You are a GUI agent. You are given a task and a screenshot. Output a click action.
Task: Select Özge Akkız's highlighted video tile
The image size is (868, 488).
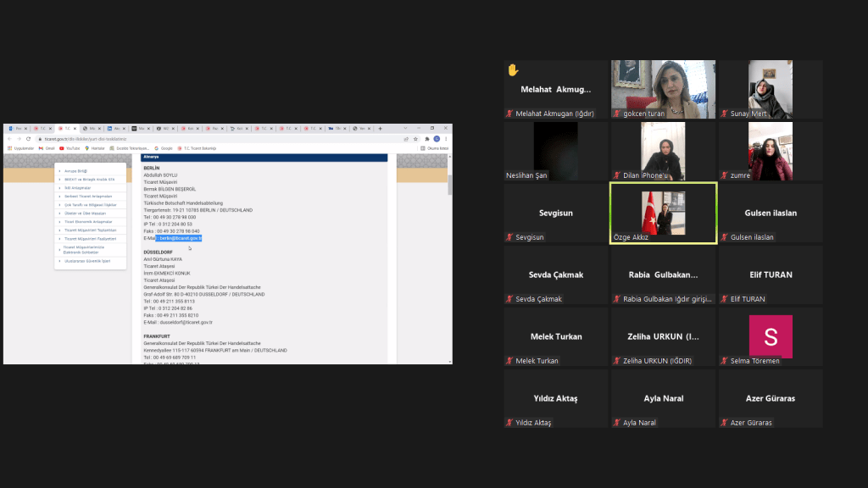pos(663,213)
